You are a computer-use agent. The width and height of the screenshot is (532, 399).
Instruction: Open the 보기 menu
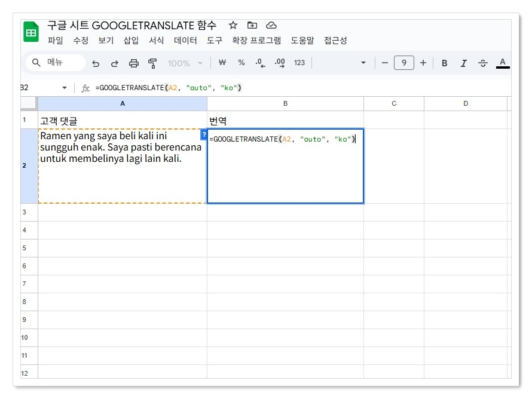[x=106, y=41]
